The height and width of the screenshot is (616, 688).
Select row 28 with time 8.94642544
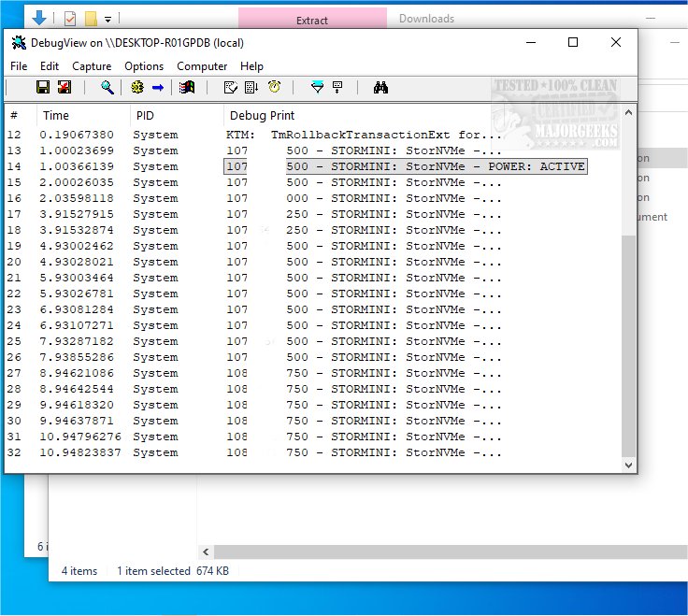pos(312,389)
